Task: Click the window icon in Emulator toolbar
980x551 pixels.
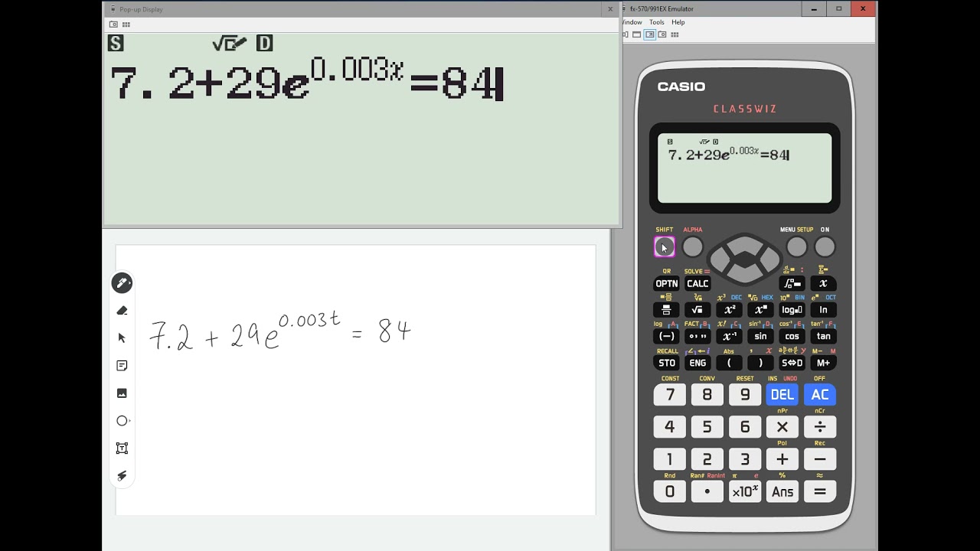Action: point(637,34)
